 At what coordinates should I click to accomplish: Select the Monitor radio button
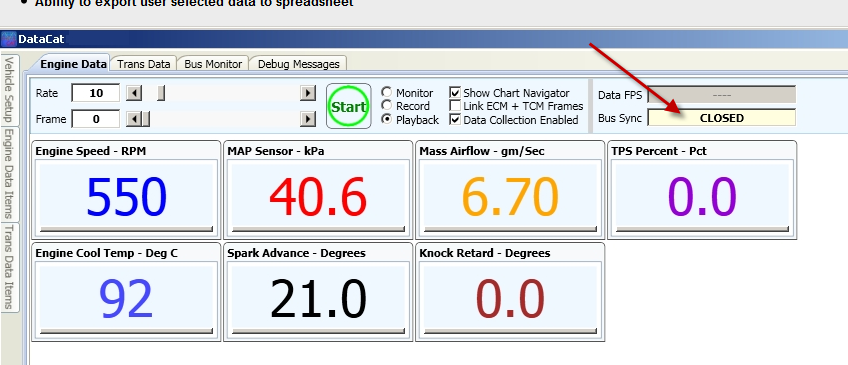pos(387,92)
